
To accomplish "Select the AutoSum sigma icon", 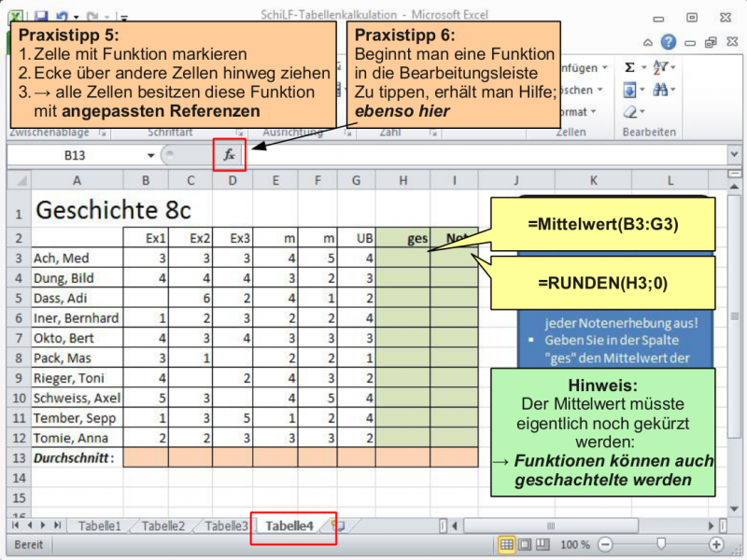I will click(x=630, y=67).
